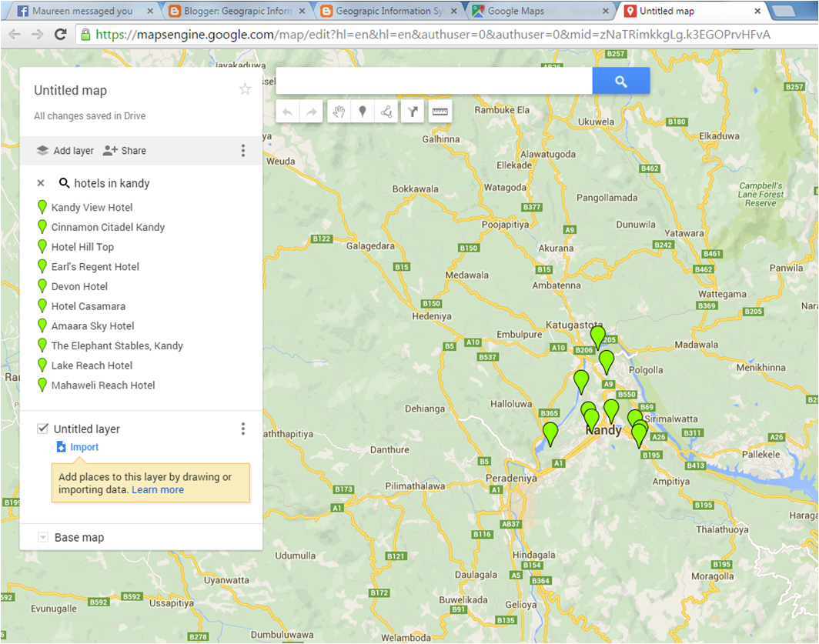Open the map options three-dot menu
819x644 pixels.
[243, 151]
